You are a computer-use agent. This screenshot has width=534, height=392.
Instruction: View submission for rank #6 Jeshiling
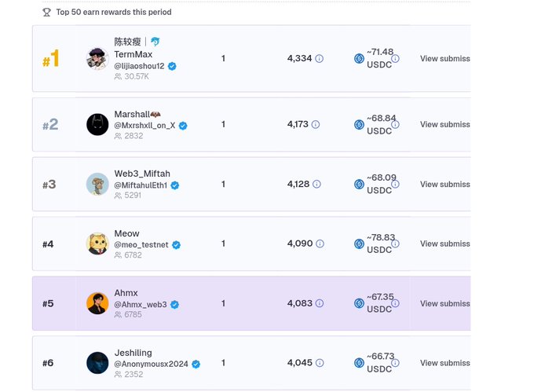pos(445,363)
